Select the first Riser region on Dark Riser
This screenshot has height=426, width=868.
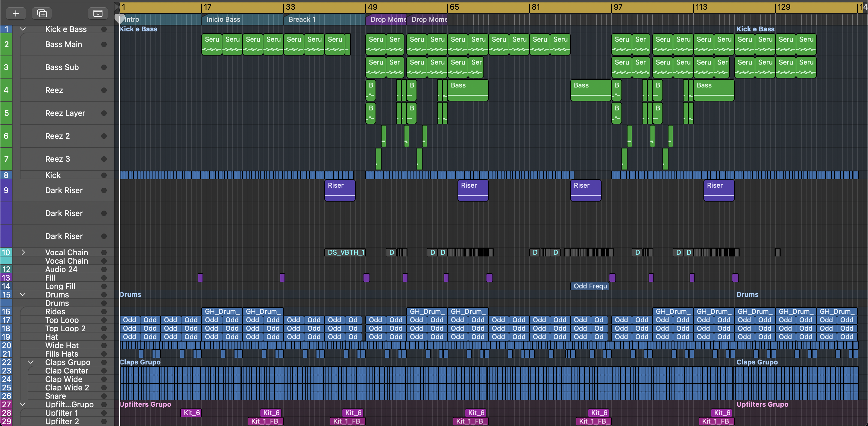(x=339, y=190)
